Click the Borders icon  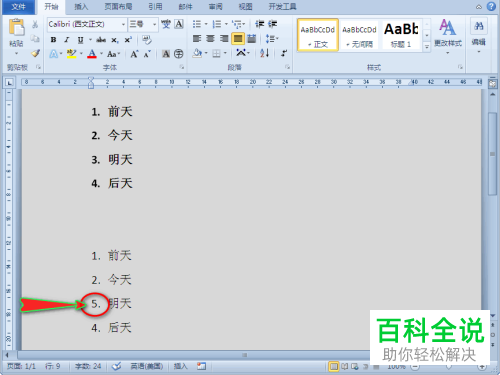click(217, 53)
